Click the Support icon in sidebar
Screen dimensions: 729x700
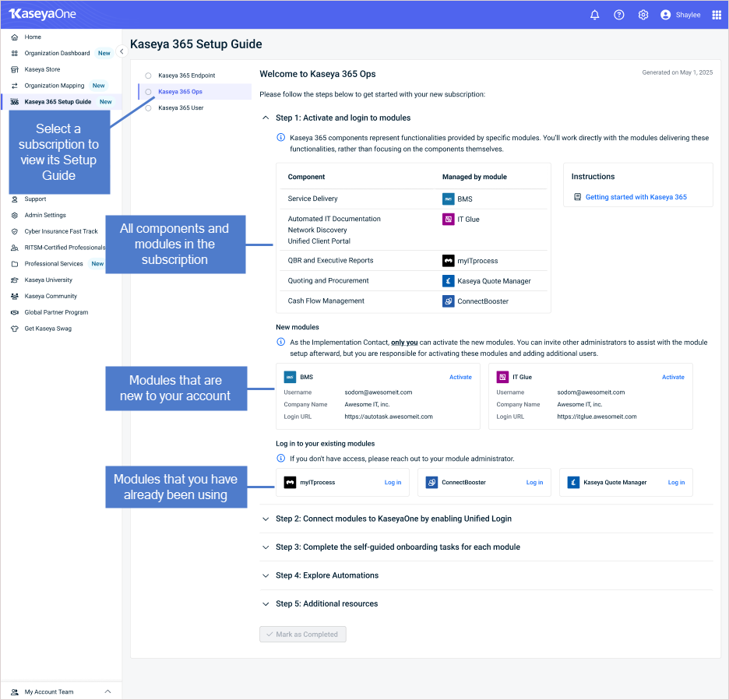pyautogui.click(x=15, y=199)
